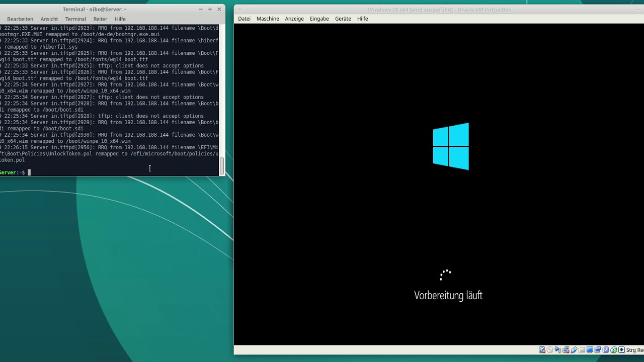Click the UnlockToken.pol log line in Terminal
Image resolution: width=644 pixels, height=362 pixels.
[x=109, y=154]
